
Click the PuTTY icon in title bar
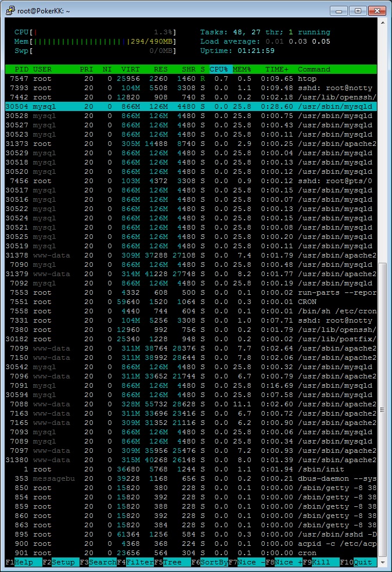click(x=9, y=10)
